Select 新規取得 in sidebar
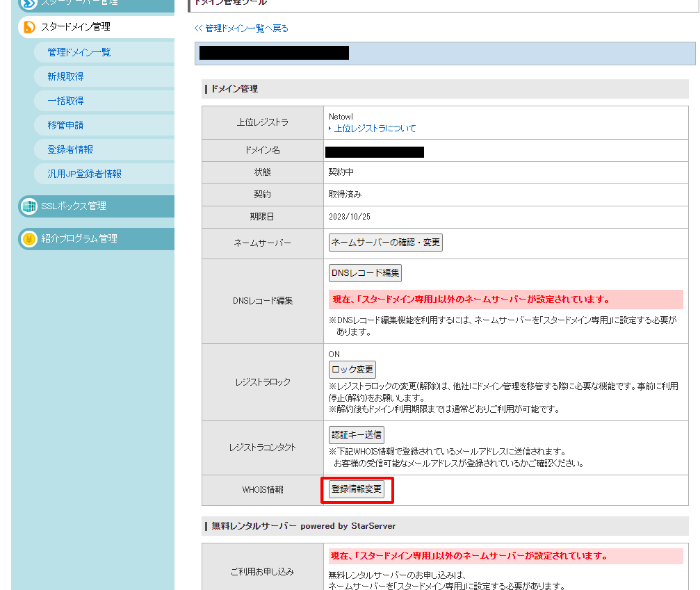This screenshot has width=700, height=590. [x=65, y=77]
